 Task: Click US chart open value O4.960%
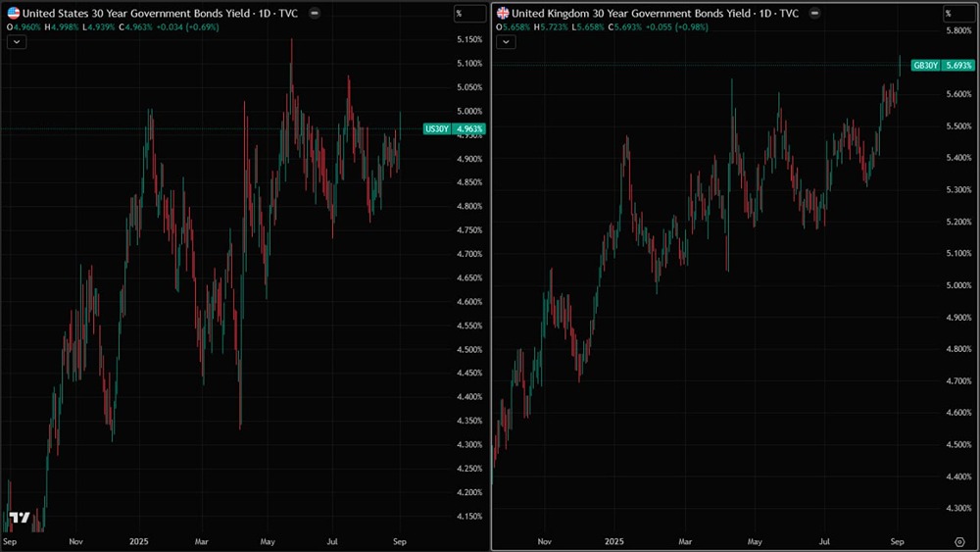click(x=24, y=27)
